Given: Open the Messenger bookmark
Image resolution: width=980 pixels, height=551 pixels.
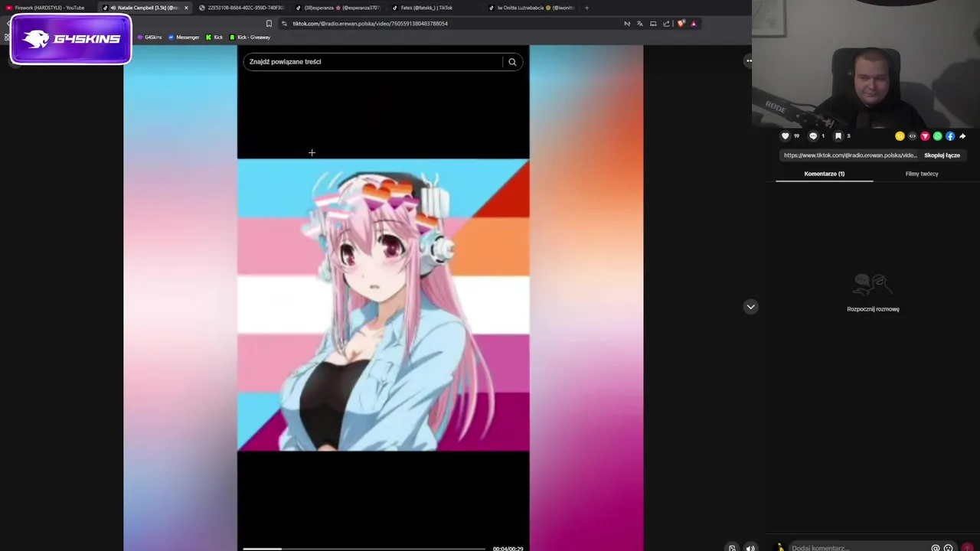Looking at the screenshot, I should [184, 37].
